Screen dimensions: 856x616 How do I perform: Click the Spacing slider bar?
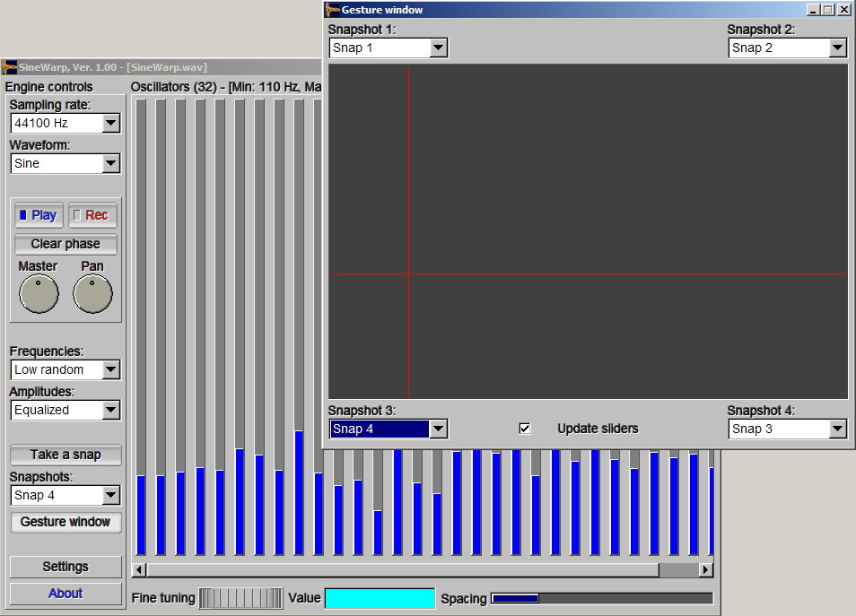[x=601, y=598]
